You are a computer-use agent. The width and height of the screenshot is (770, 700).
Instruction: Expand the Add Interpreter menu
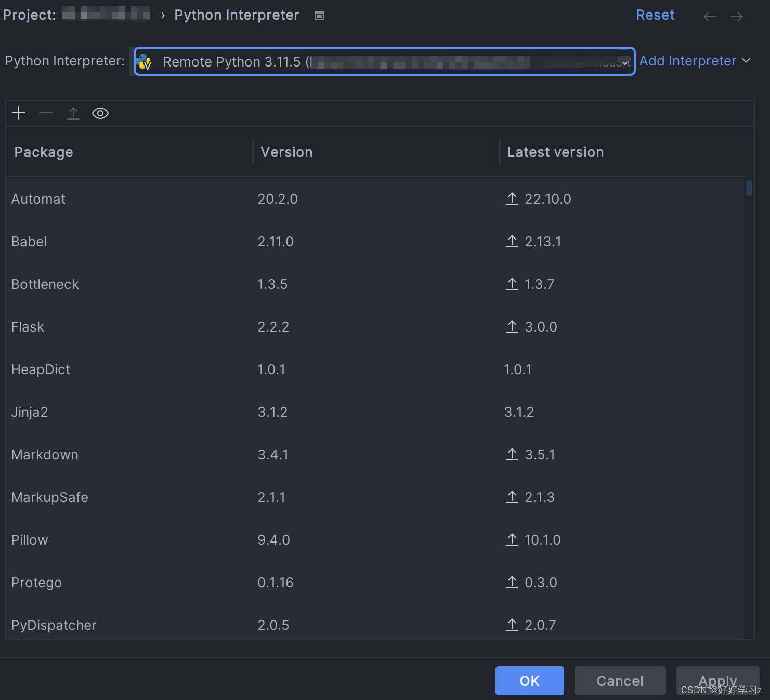(695, 61)
